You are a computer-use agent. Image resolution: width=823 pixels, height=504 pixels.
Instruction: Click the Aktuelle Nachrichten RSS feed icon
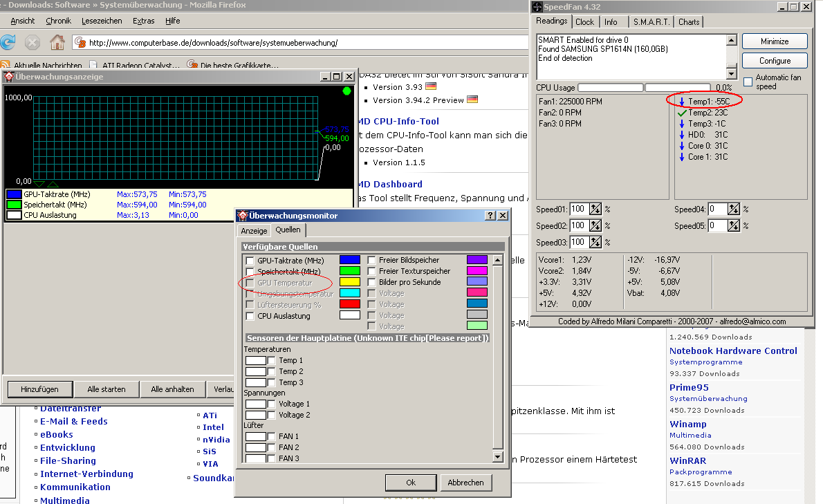click(6, 65)
